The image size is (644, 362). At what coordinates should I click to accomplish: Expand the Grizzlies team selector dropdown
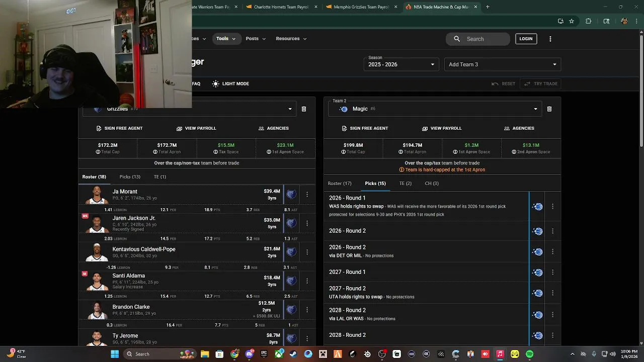(290, 109)
